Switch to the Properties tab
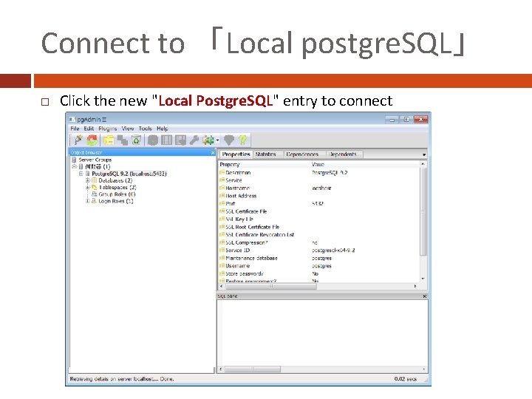Screen dimensions: 532x399 coord(236,154)
